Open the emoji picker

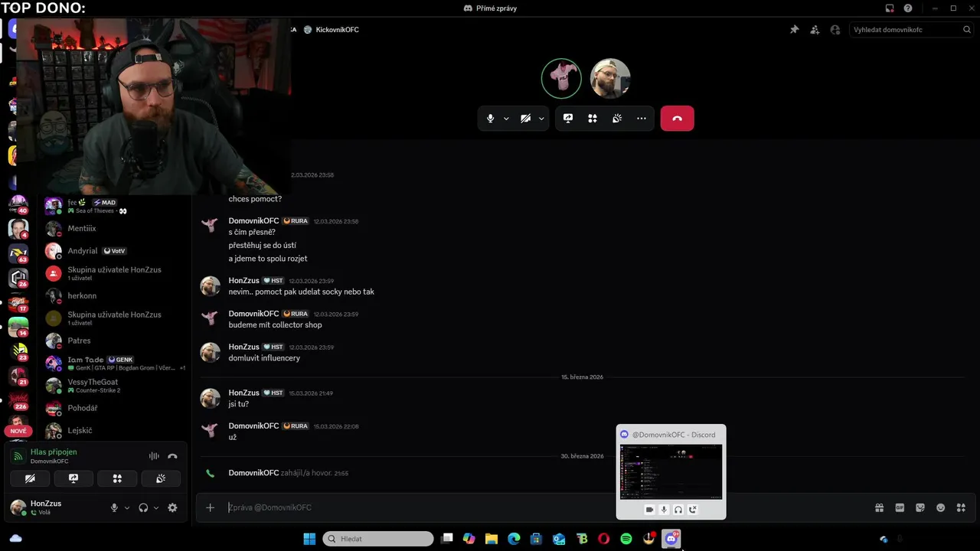pos(941,507)
